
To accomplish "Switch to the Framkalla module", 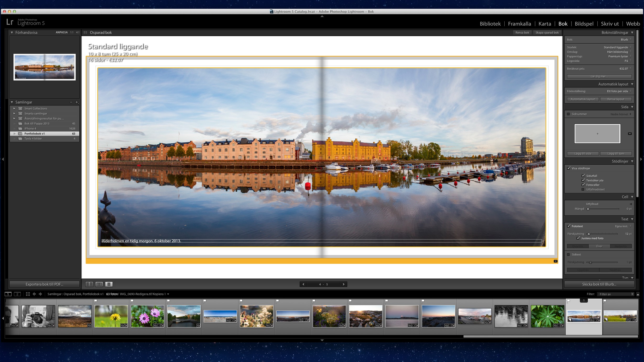I will pyautogui.click(x=519, y=24).
